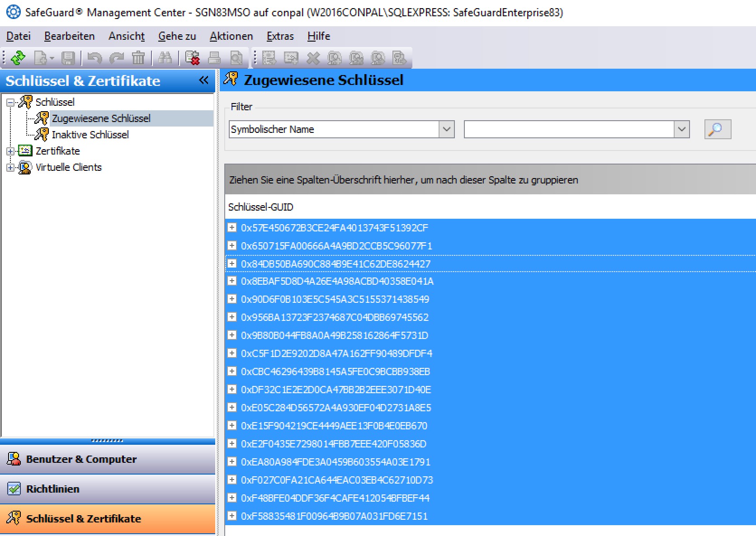
Task: Select Zugewiesene Schlüssel in the tree
Action: 101,118
